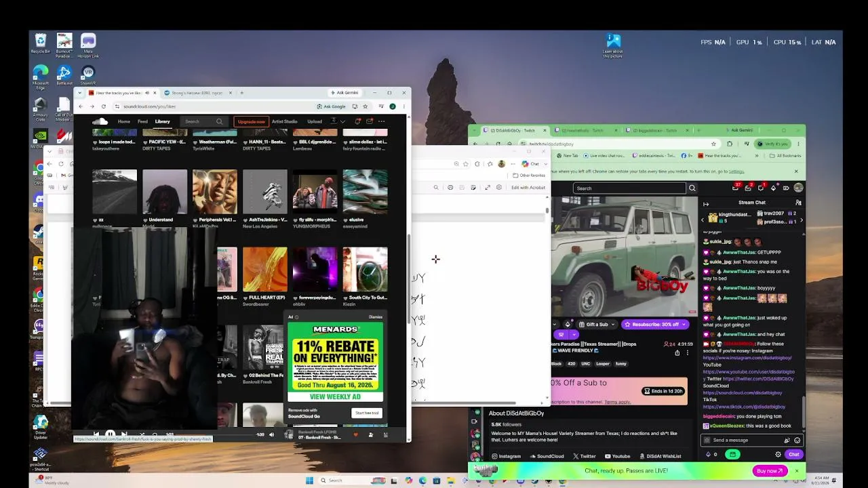Open the tab search dropdown in SoundCloud window
Image resolution: width=868 pixels, height=488 pixels.
pyautogui.click(x=79, y=93)
